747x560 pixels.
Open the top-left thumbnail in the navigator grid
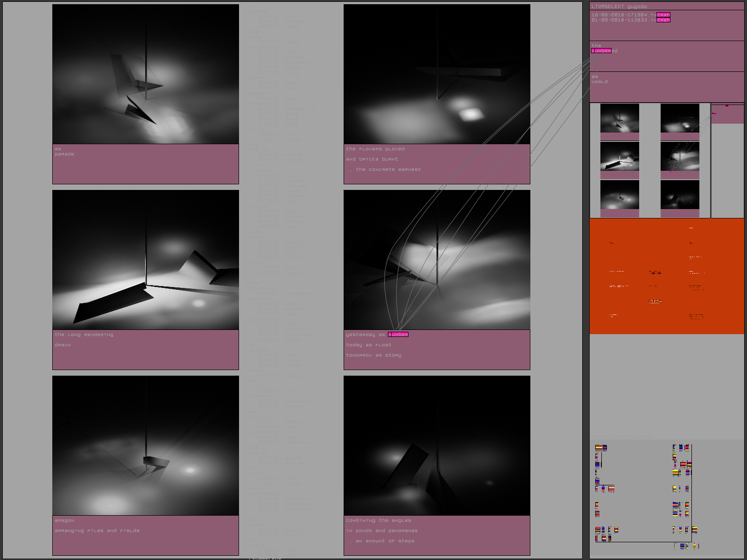click(x=620, y=119)
